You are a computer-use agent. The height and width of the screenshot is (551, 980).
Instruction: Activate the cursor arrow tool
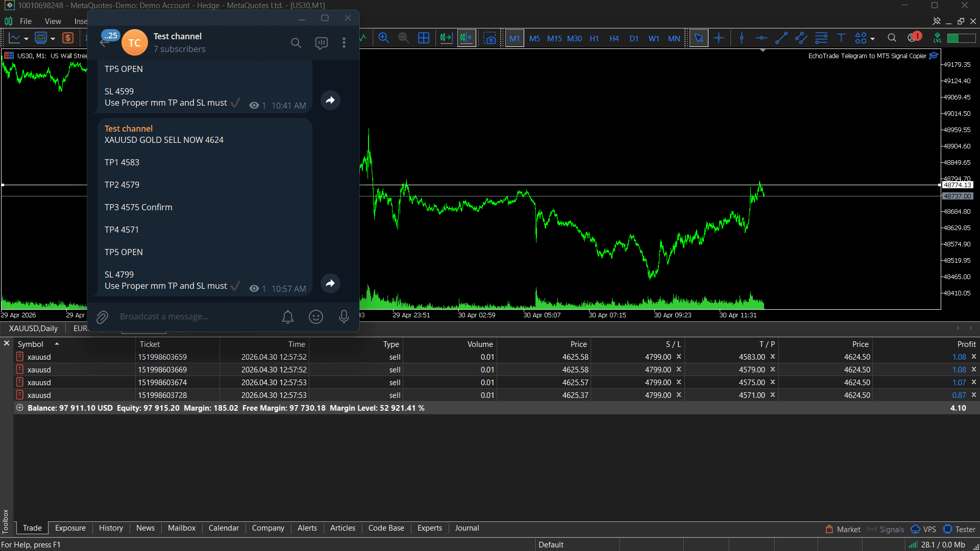coord(699,38)
